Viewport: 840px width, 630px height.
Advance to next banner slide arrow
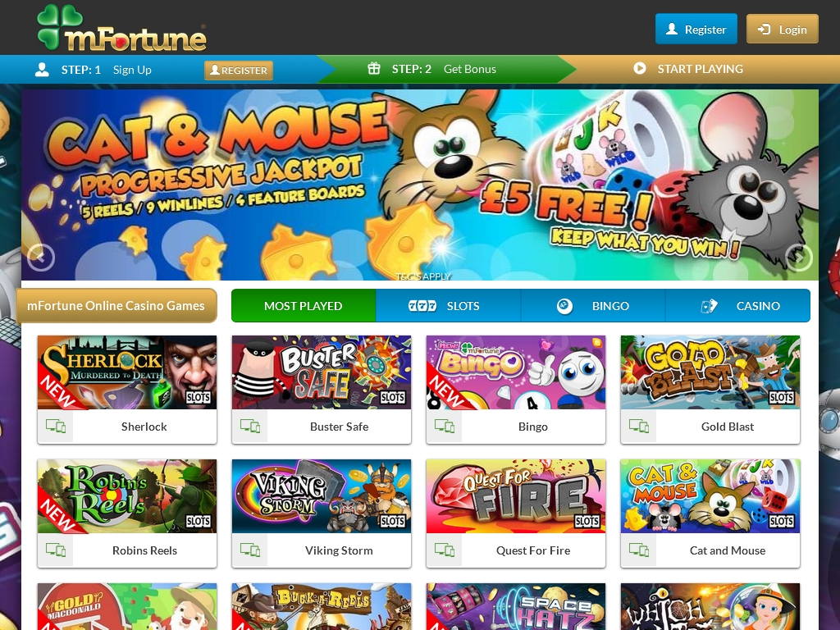click(799, 258)
